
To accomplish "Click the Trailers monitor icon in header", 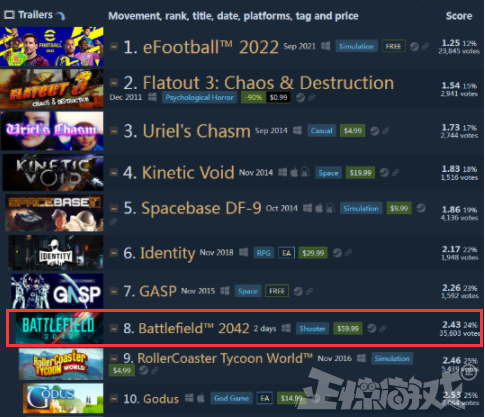I will [9, 15].
